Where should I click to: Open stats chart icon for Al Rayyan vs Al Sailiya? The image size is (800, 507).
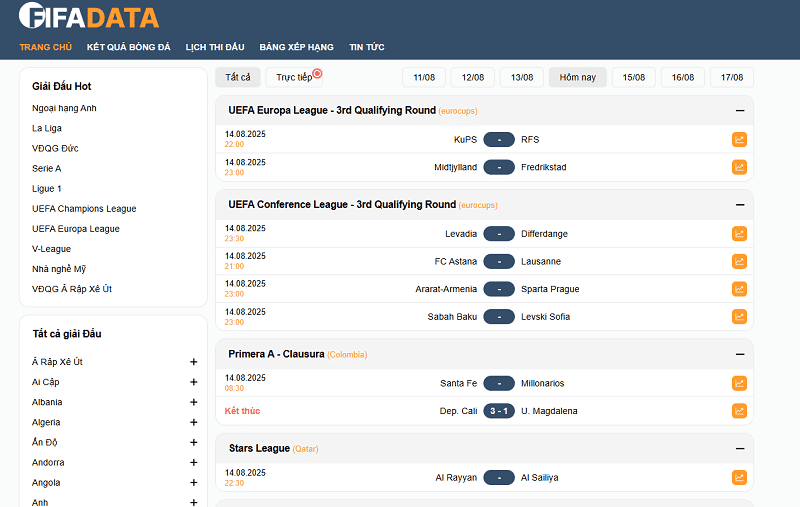click(739, 478)
